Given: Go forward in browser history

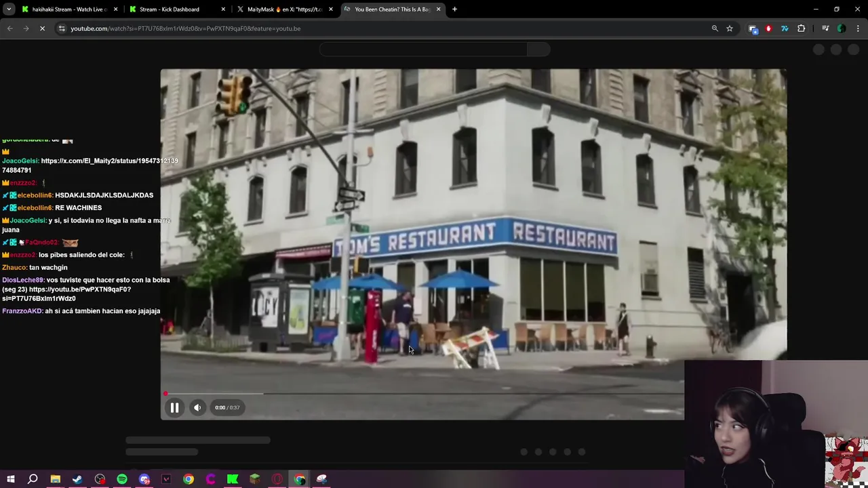Looking at the screenshot, I should pos(26,28).
